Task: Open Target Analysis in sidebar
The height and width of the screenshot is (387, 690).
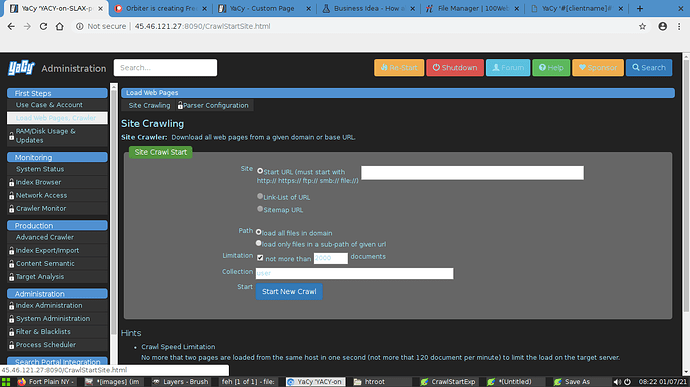Action: [57, 277]
